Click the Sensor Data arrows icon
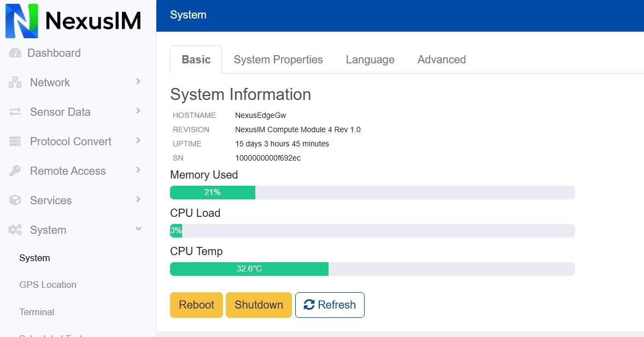This screenshot has height=337, width=644. coord(15,112)
